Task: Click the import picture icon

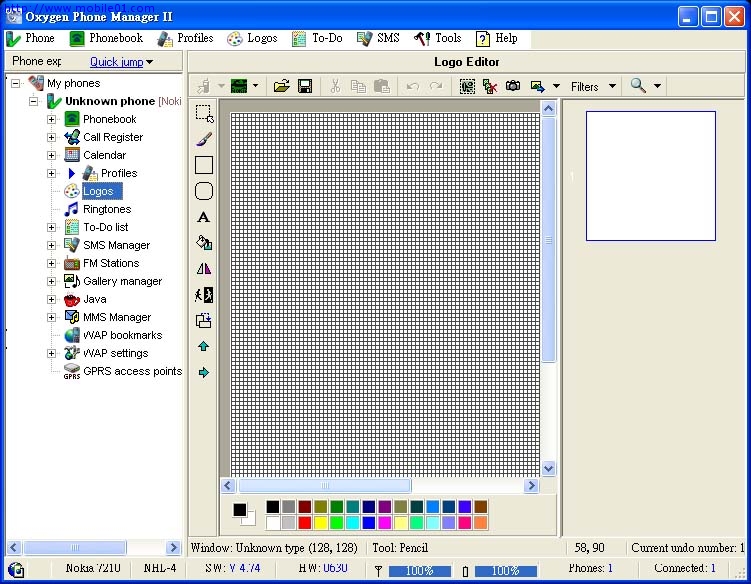Action: coord(538,86)
